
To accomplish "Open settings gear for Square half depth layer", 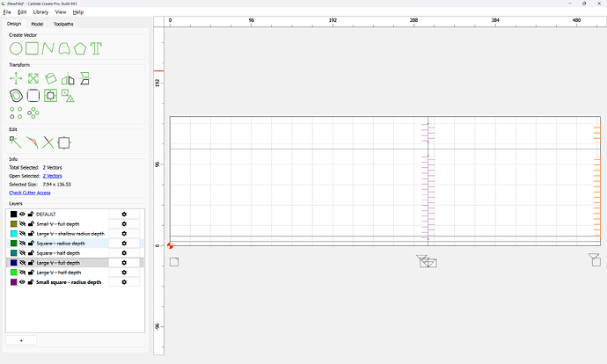I will tap(124, 253).
